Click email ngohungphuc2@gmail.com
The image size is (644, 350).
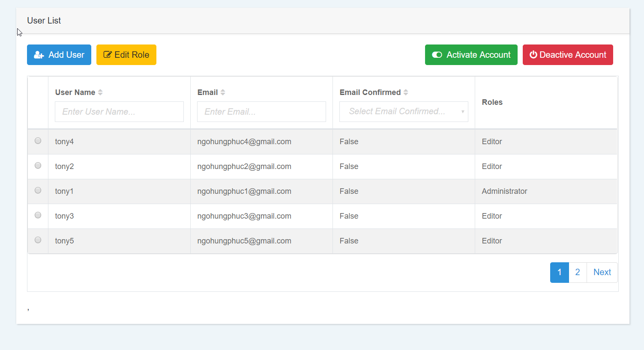point(244,166)
